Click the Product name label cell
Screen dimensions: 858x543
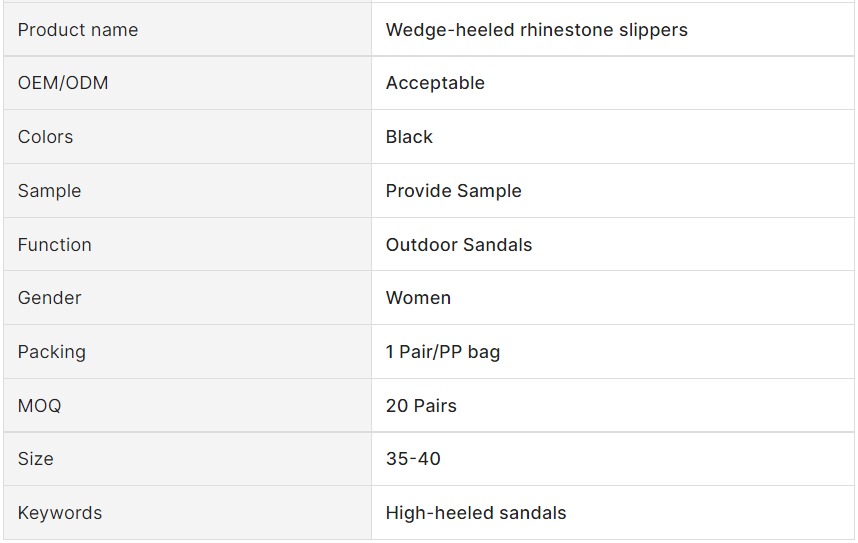(x=78, y=30)
